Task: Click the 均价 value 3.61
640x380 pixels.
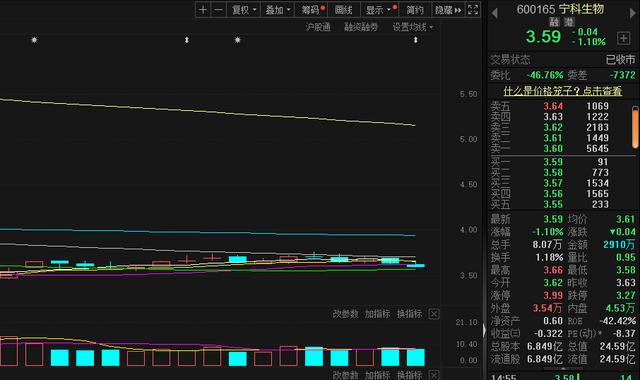Action: tap(626, 219)
